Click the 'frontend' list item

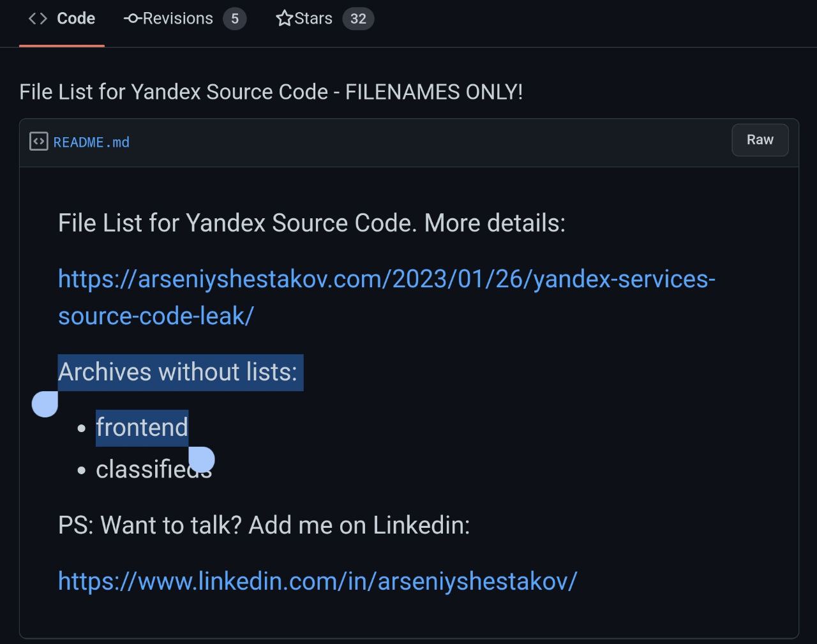click(x=142, y=428)
